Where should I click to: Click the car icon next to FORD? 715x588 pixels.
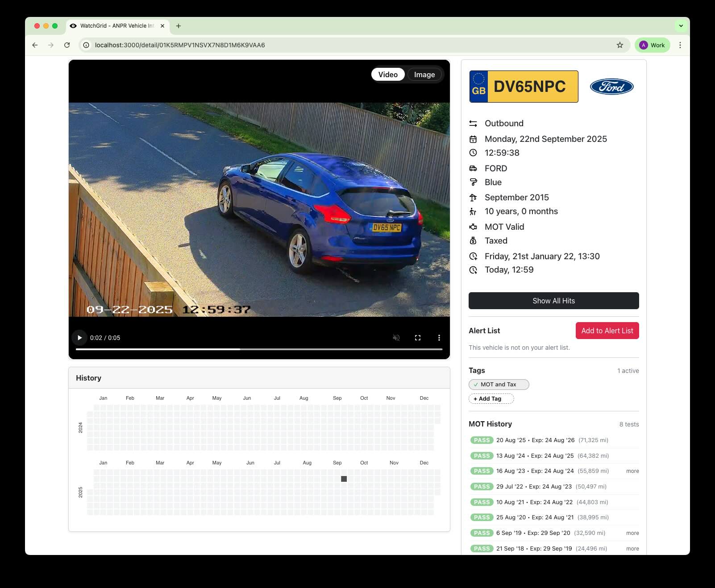[474, 168]
